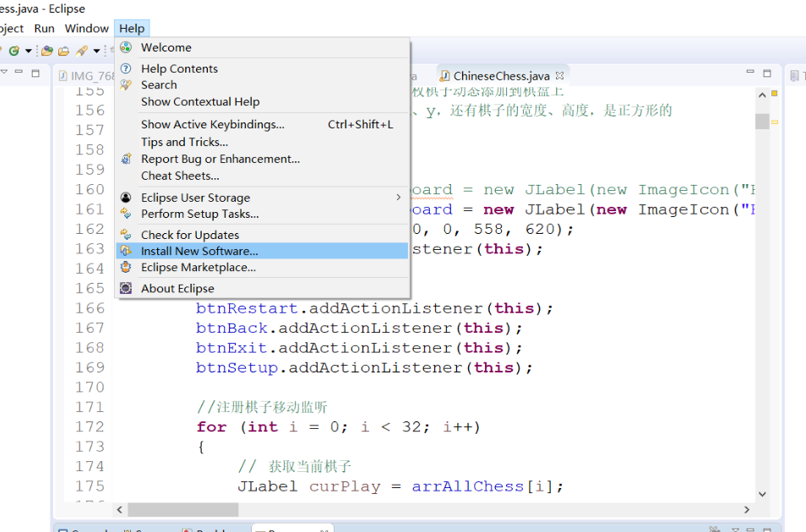Click the Eclipse User Storage icon

pyautogui.click(x=126, y=198)
